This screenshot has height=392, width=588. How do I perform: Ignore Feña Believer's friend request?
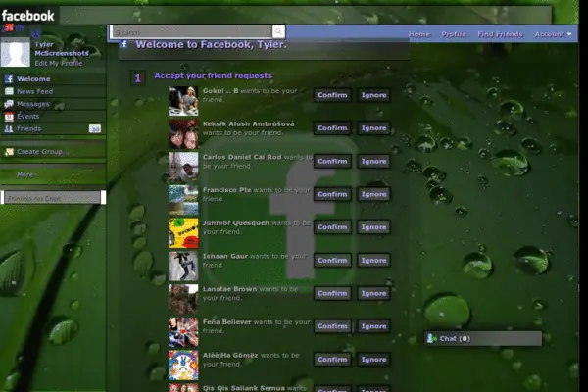(373, 326)
